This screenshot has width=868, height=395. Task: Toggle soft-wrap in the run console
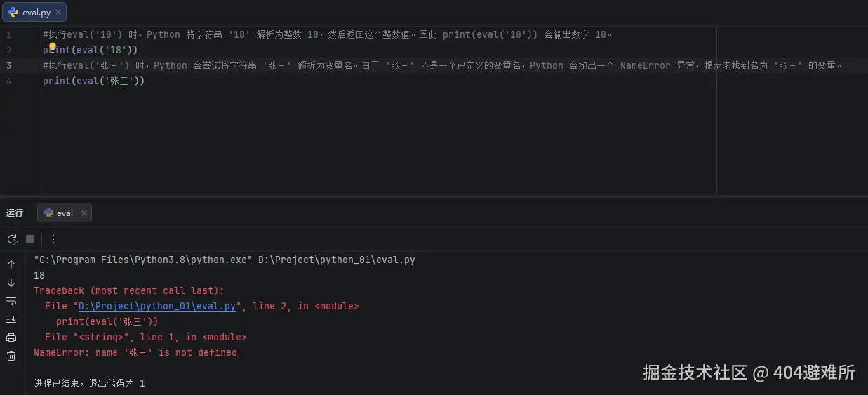11,301
